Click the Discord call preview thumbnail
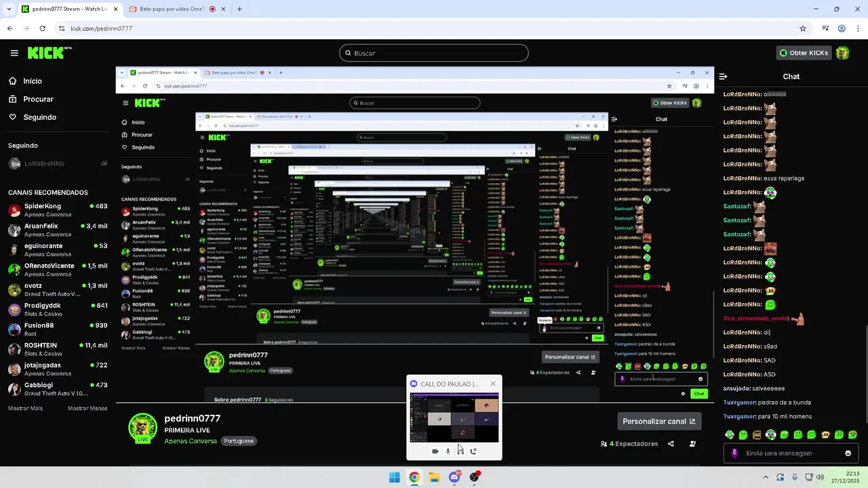The image size is (868, 488). coord(454,418)
